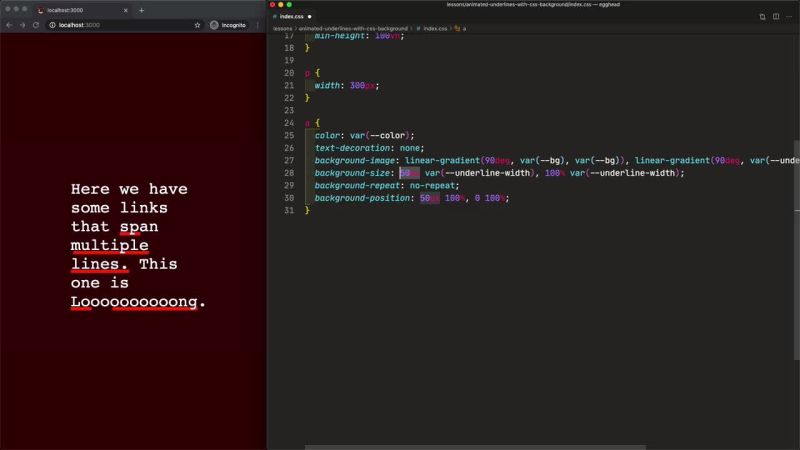This screenshot has width=800, height=450.
Task: Click the browser address bar
Action: [124, 25]
